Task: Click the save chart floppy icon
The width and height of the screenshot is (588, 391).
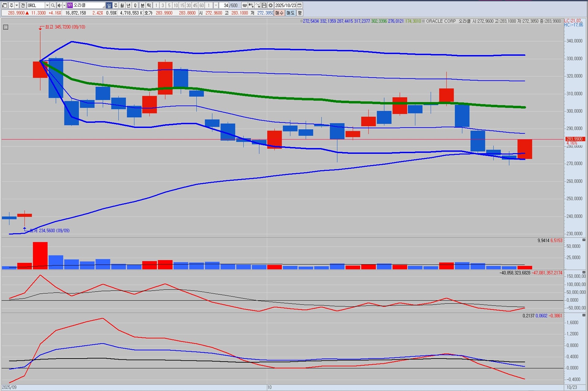Action: coord(264,5)
